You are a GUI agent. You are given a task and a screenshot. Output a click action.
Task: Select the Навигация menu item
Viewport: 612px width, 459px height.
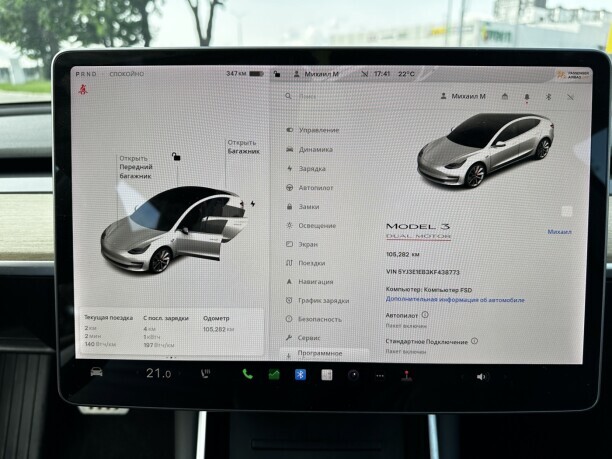pyautogui.click(x=310, y=282)
